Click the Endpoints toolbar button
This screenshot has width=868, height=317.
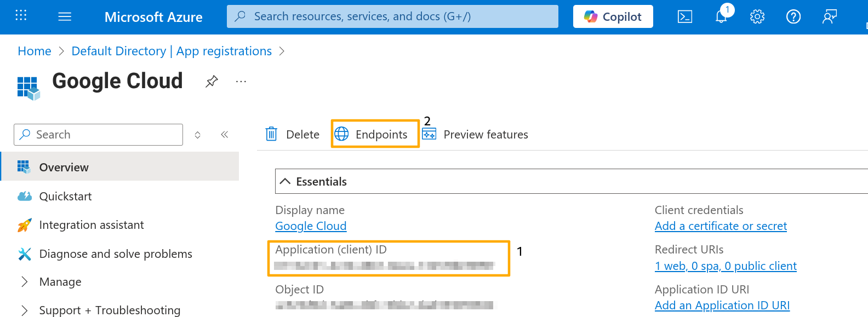point(375,134)
